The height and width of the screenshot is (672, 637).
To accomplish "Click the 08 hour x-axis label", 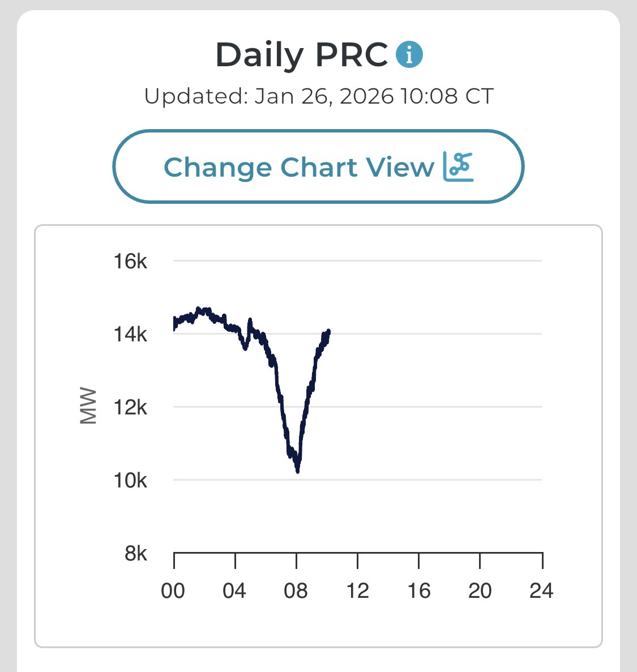I will [296, 591].
